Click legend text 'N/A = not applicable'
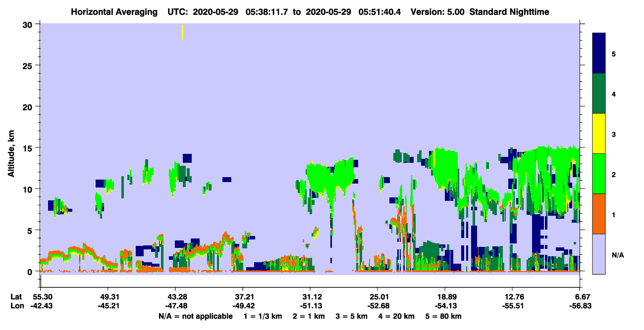This screenshot has width=644, height=330. (x=195, y=316)
